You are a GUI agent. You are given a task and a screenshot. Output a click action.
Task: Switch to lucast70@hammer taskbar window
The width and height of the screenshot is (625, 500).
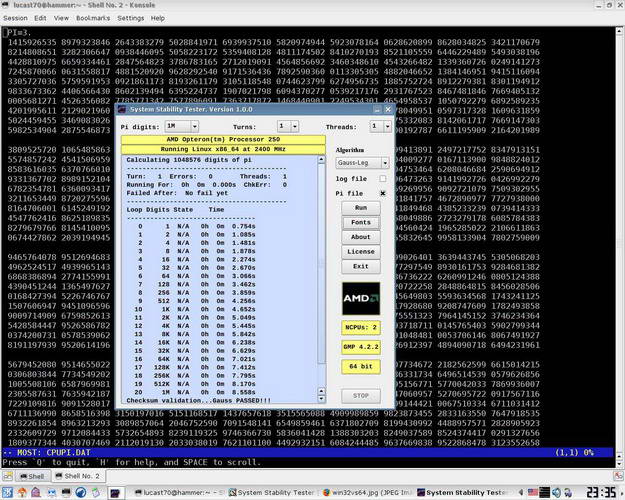point(179,493)
